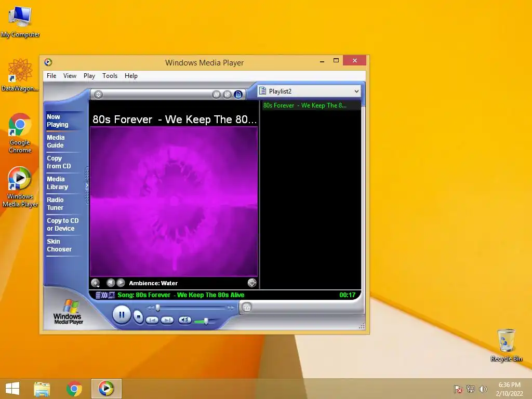Click the fast forward arrows on seek bar

coord(231,308)
